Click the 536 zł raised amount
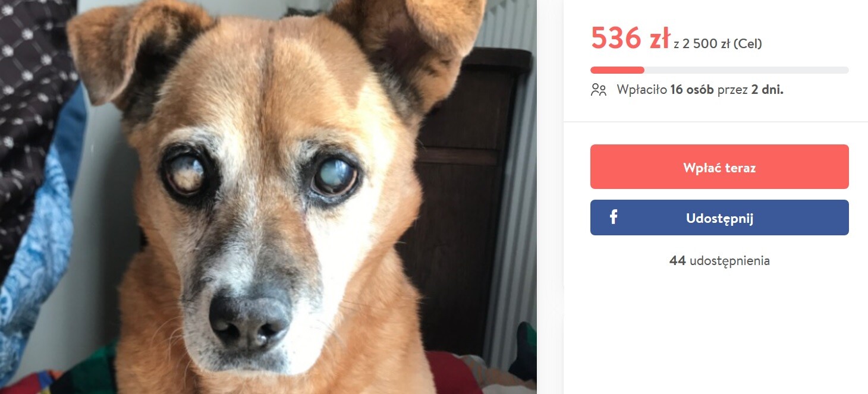 tap(630, 39)
